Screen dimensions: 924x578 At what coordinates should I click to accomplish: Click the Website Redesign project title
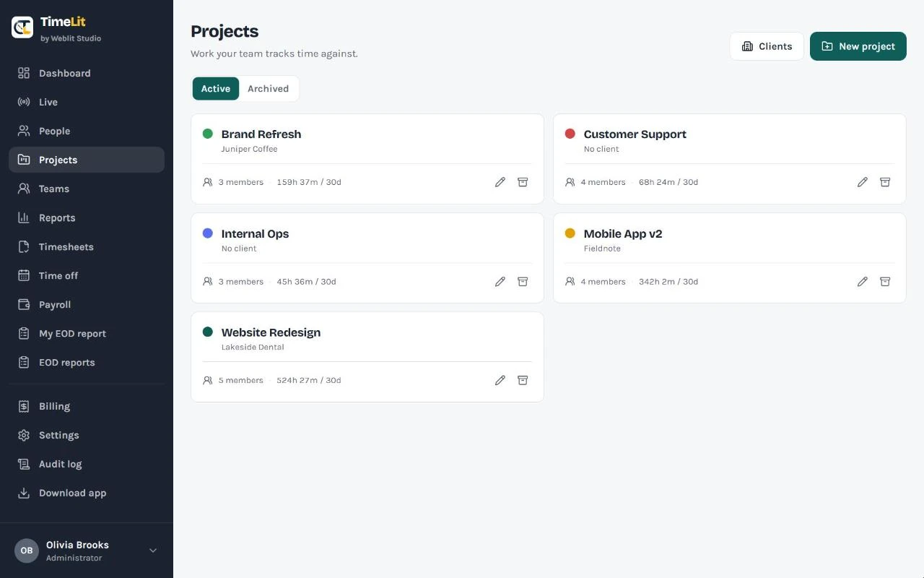[x=271, y=332]
